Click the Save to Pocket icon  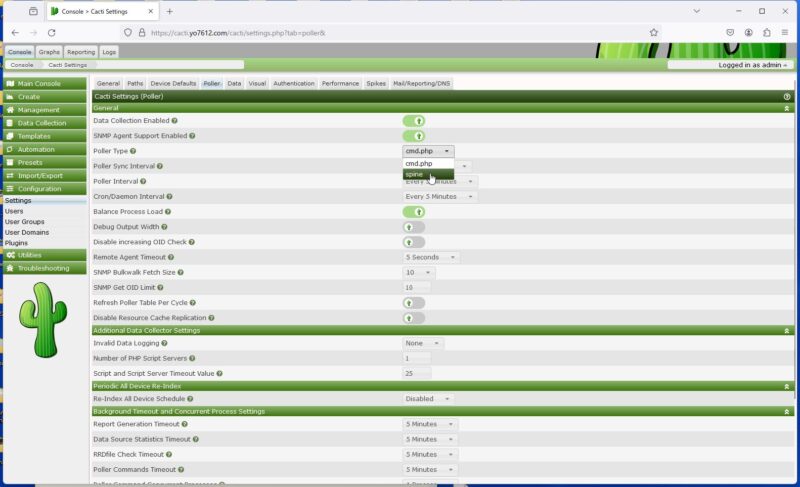tap(730, 33)
